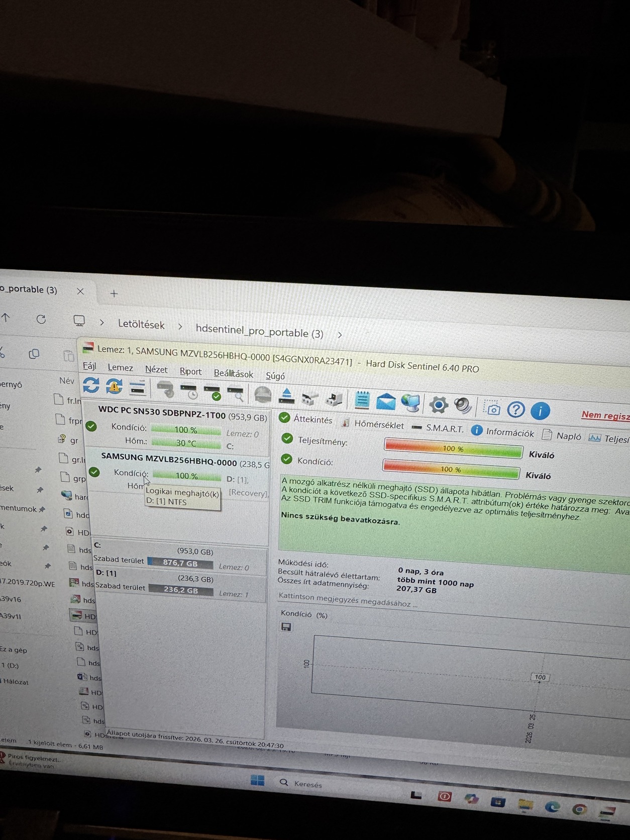The width and height of the screenshot is (630, 840).
Task: Click the blue info about icon
Action: [540, 411]
